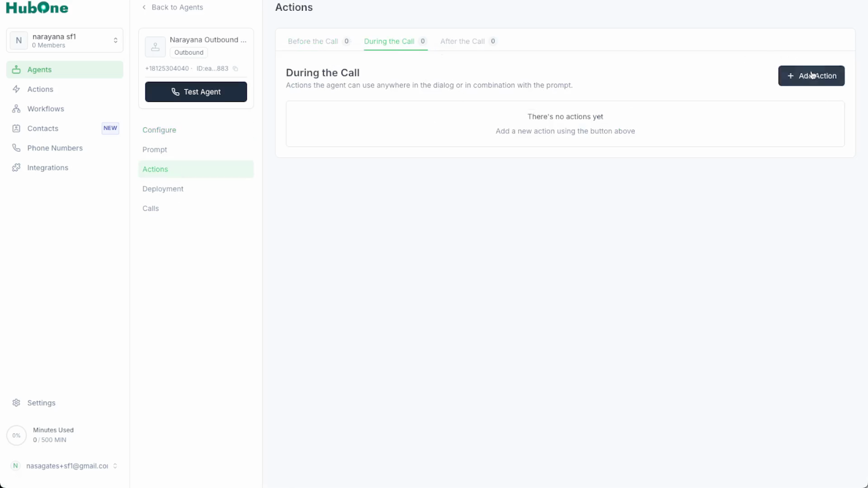Switch to Before the Call tab
This screenshot has width=868, height=488.
(319, 41)
